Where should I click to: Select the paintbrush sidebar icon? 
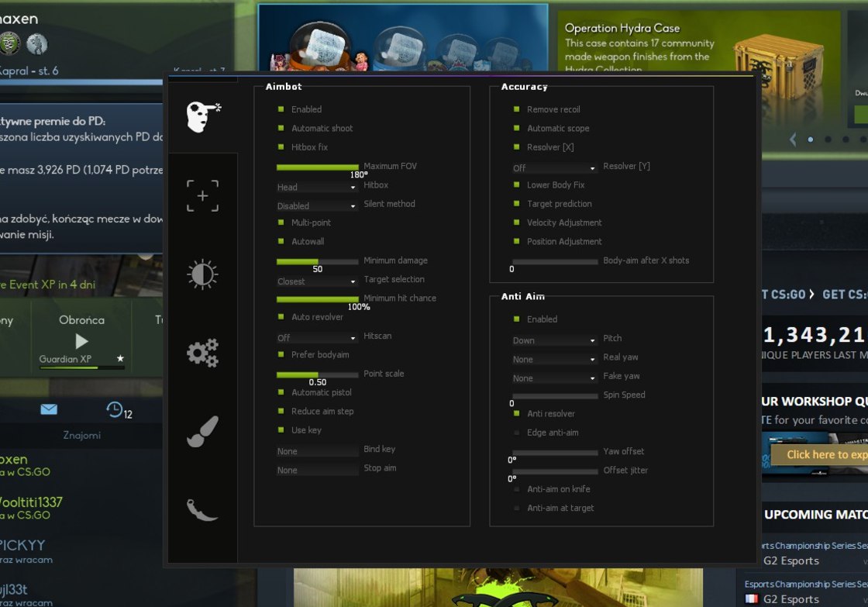click(202, 432)
